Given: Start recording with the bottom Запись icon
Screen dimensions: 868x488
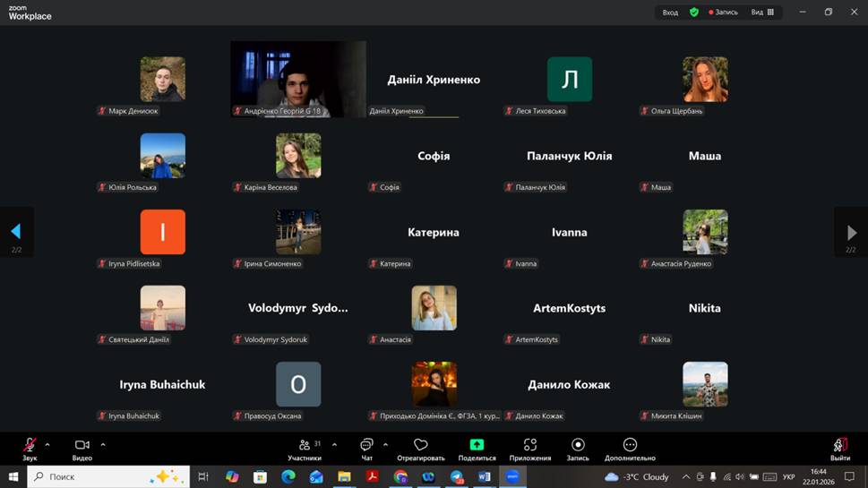Looking at the screenshot, I should tap(578, 445).
